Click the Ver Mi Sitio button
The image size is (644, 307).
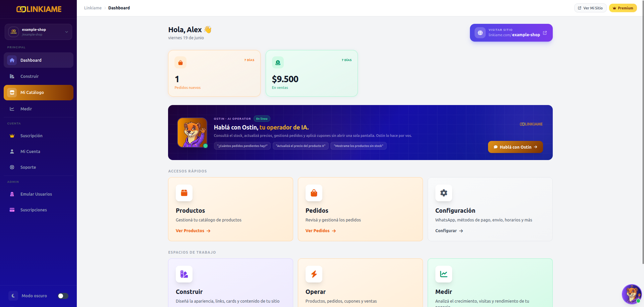point(590,8)
